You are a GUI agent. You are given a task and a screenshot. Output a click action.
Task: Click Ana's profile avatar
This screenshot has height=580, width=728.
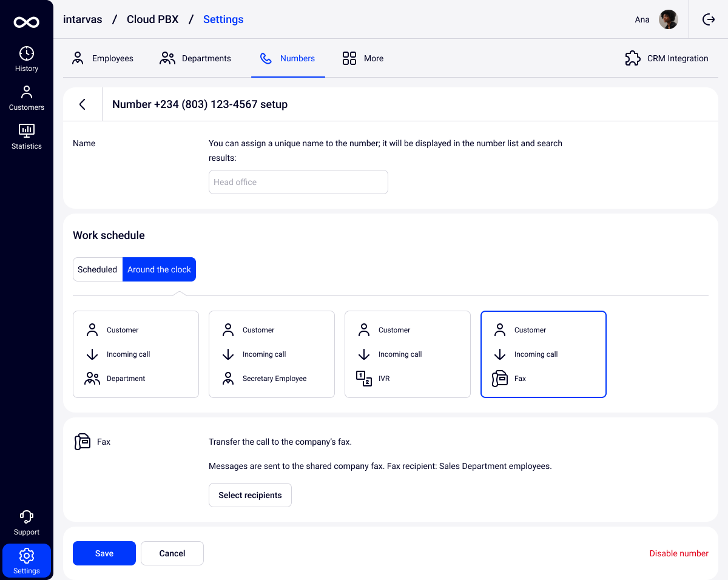click(x=669, y=19)
